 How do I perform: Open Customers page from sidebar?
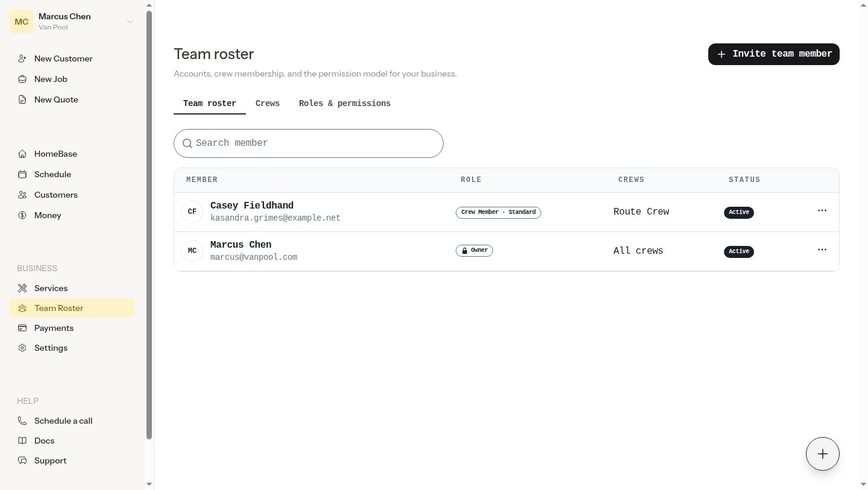[72, 195]
